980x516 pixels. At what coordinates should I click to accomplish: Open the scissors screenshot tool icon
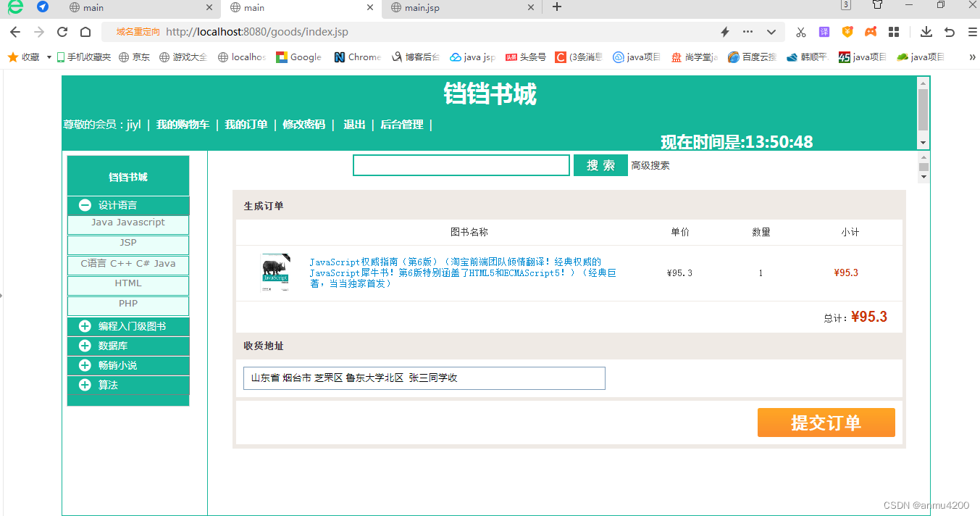(x=801, y=32)
